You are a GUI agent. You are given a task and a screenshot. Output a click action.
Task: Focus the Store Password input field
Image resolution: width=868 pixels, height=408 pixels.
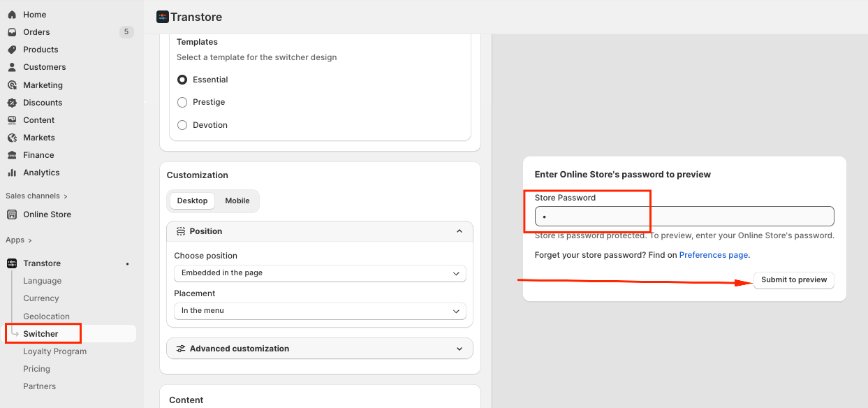pyautogui.click(x=684, y=217)
